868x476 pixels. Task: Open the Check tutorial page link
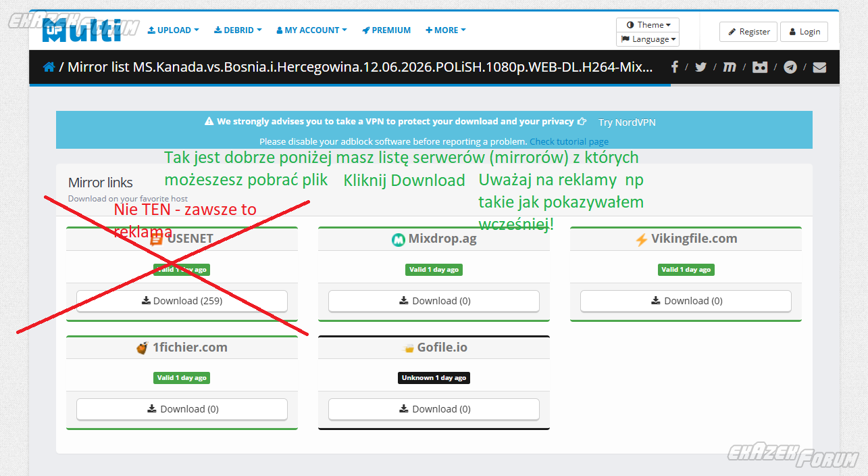click(x=569, y=141)
